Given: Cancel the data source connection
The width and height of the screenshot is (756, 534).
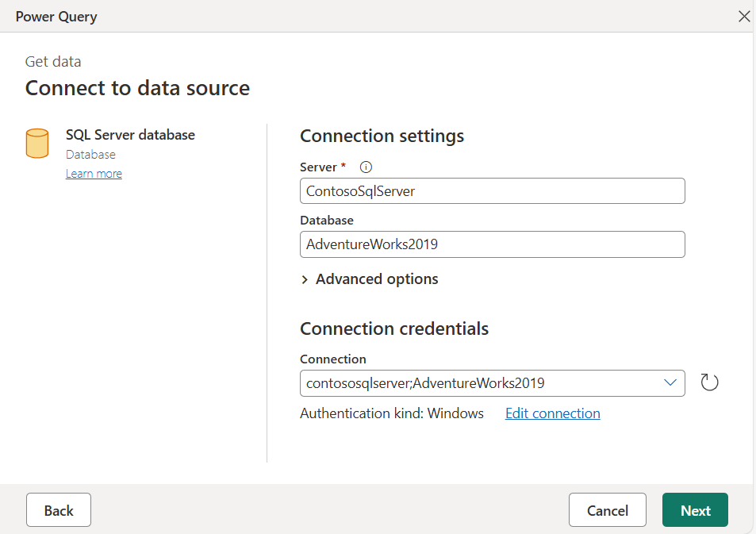Looking at the screenshot, I should coord(607,509).
